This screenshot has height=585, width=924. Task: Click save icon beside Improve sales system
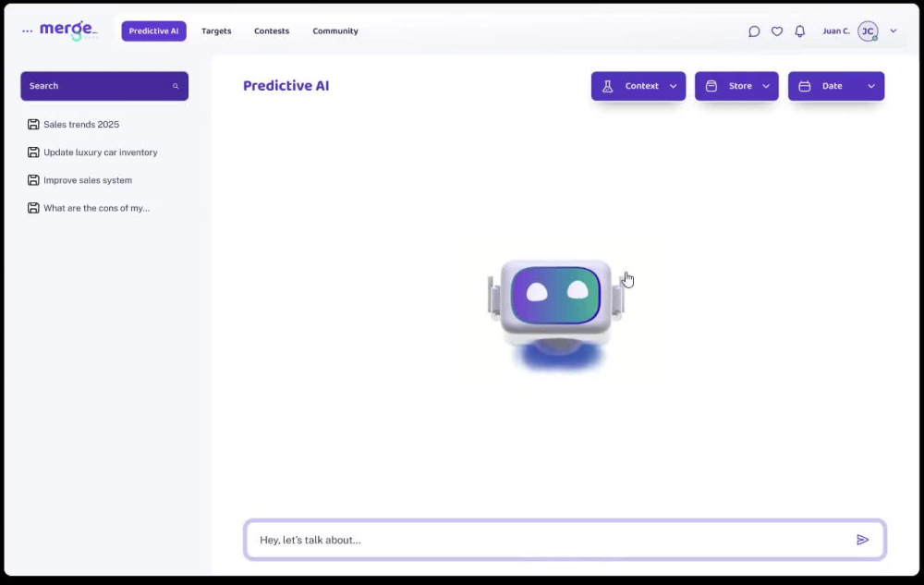(33, 180)
